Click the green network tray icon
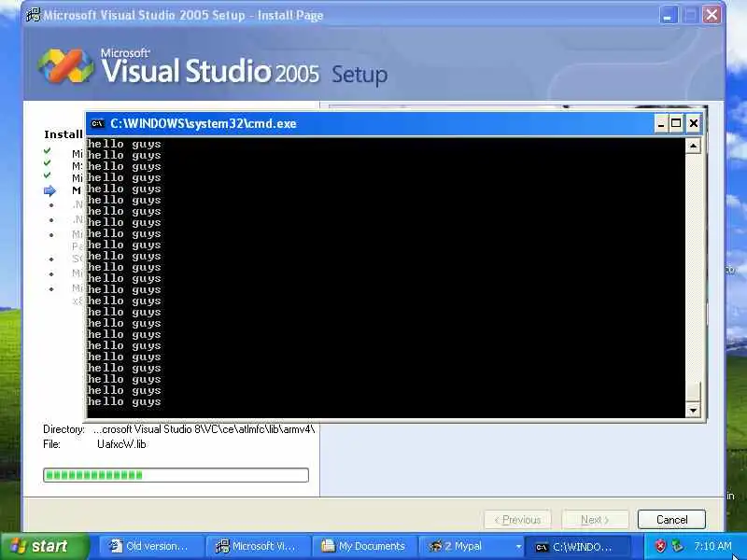The height and width of the screenshot is (560, 747). (676, 546)
